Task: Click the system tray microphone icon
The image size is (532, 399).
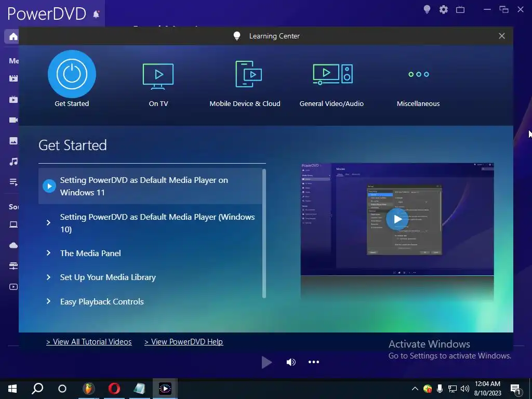Action: 440,389
